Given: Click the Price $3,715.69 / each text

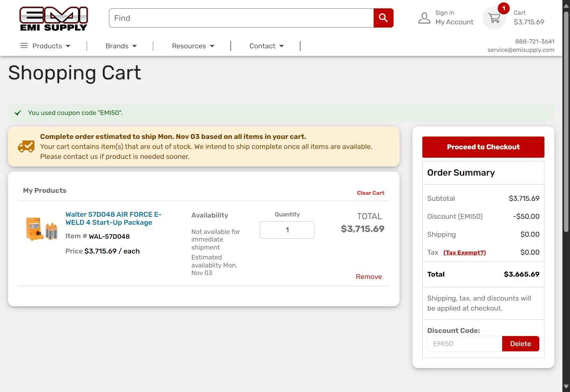Looking at the screenshot, I should [103, 251].
